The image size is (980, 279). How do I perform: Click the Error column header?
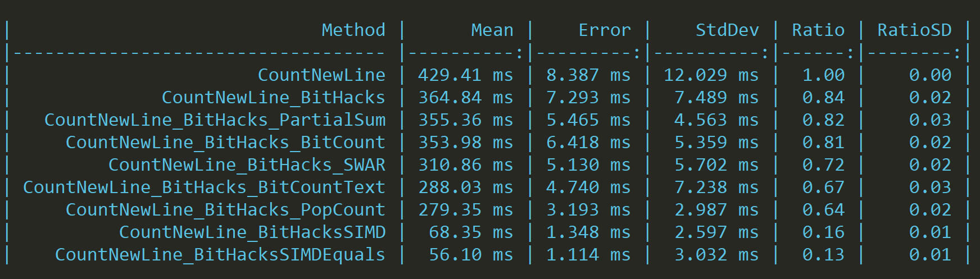point(604,30)
